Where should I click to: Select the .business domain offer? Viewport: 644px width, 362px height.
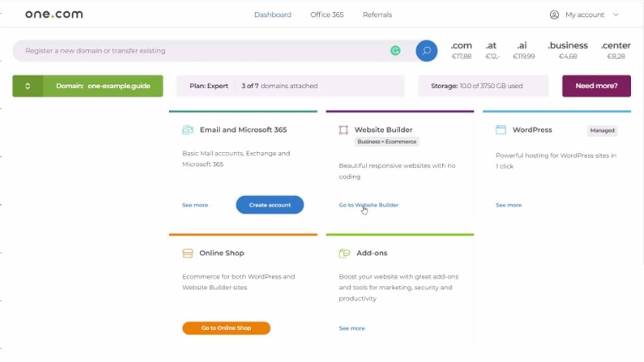568,50
